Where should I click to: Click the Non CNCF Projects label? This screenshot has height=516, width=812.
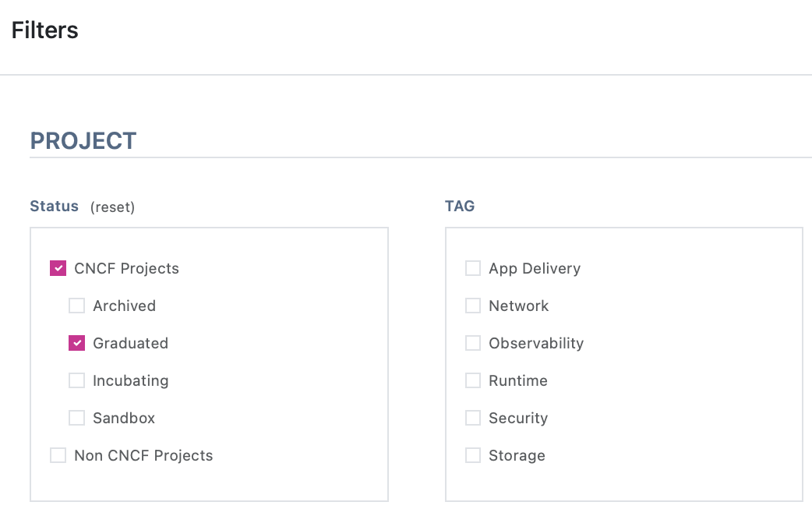(143, 455)
